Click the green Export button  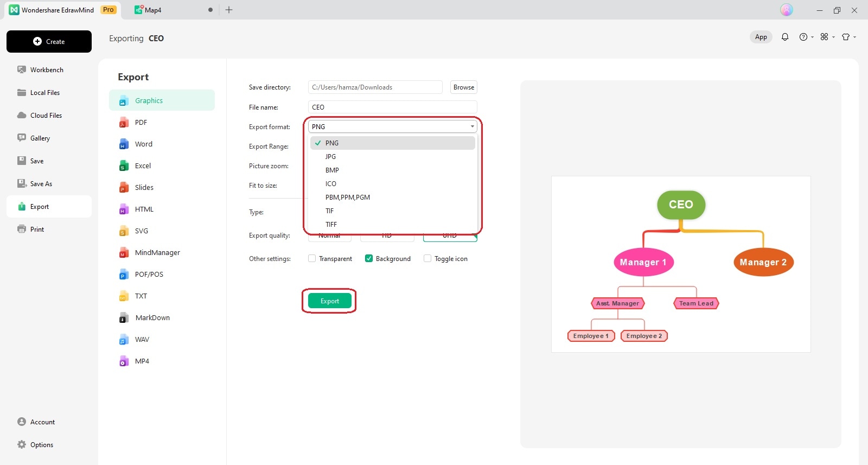tap(330, 301)
